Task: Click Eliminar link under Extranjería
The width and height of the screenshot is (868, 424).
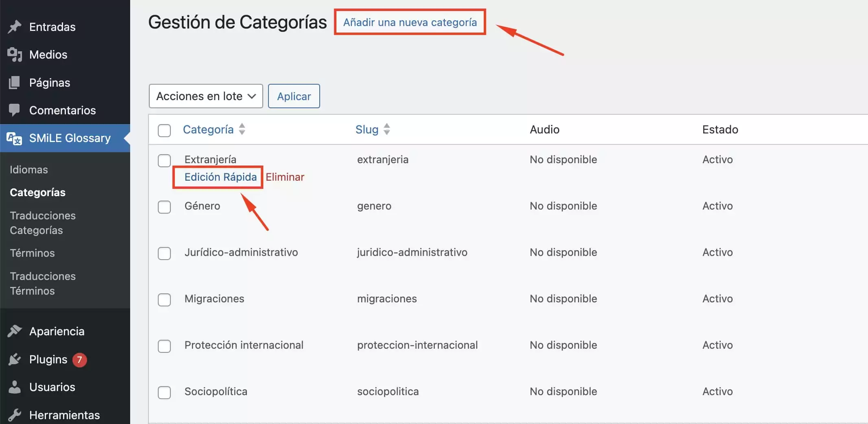Action: [x=285, y=177]
